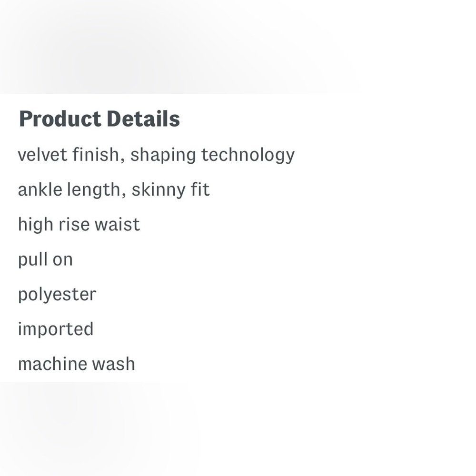Click the word Details in heading
Viewport: 476px width, 476px height.
pos(143,119)
